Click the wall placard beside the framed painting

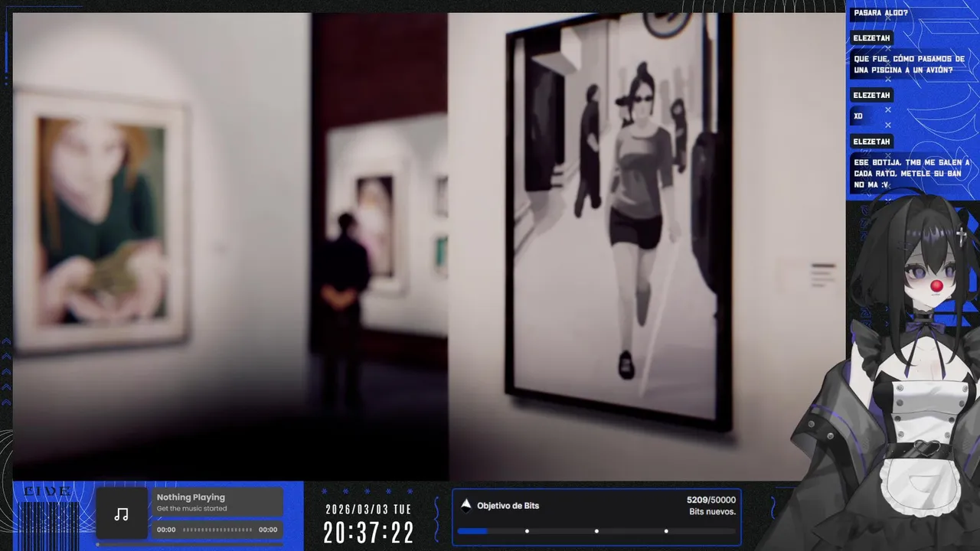pyautogui.click(x=822, y=274)
